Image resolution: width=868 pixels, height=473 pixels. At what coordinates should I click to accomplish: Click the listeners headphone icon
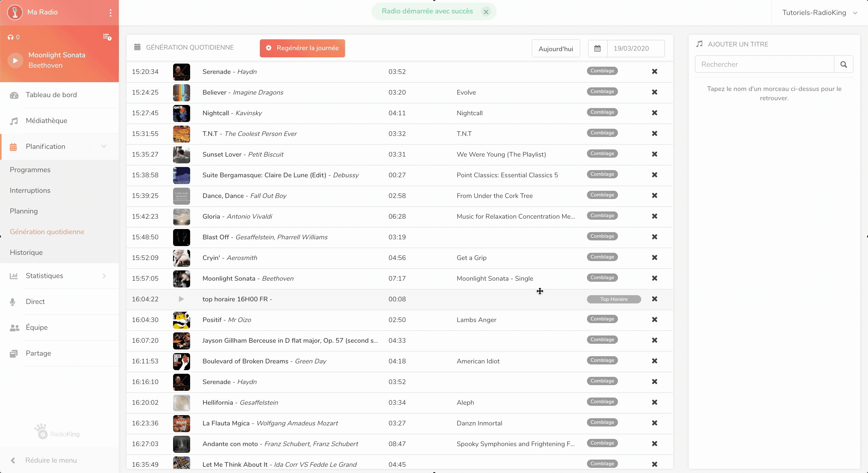point(11,37)
